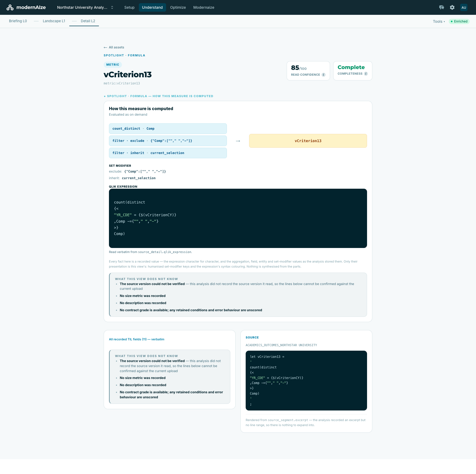Screen dimensions: 476x474
Task: Click the Completeness info icon
Action: (x=366, y=74)
